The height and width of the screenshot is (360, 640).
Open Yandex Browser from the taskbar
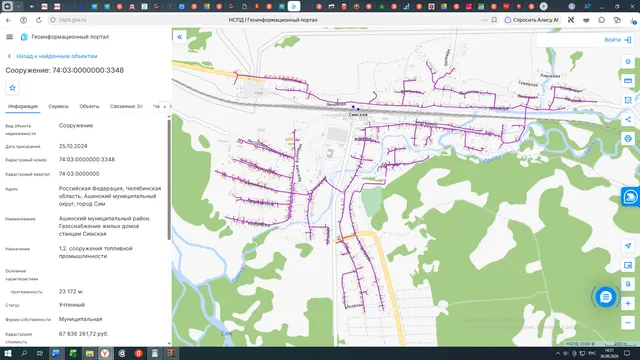105,353
